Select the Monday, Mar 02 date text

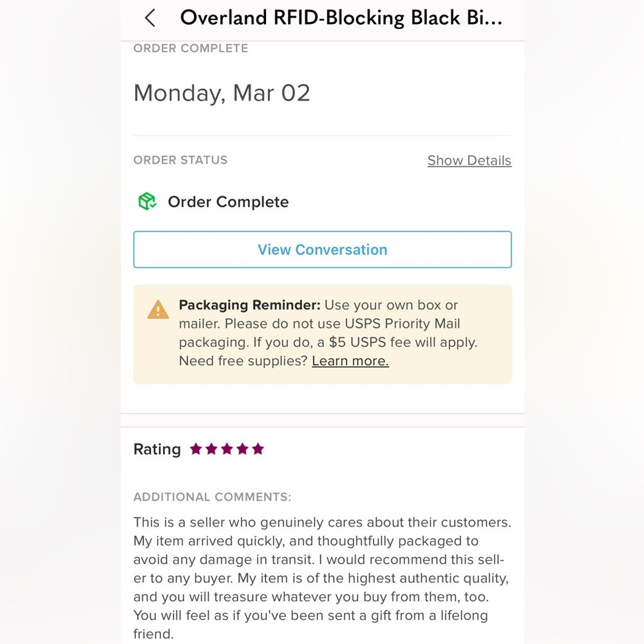(222, 93)
